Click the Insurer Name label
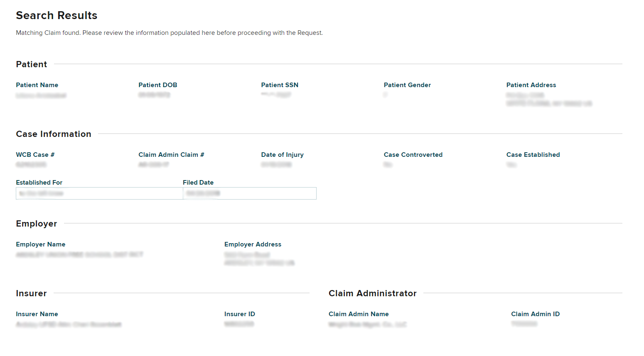This screenshot has height=356, width=644. (x=37, y=314)
